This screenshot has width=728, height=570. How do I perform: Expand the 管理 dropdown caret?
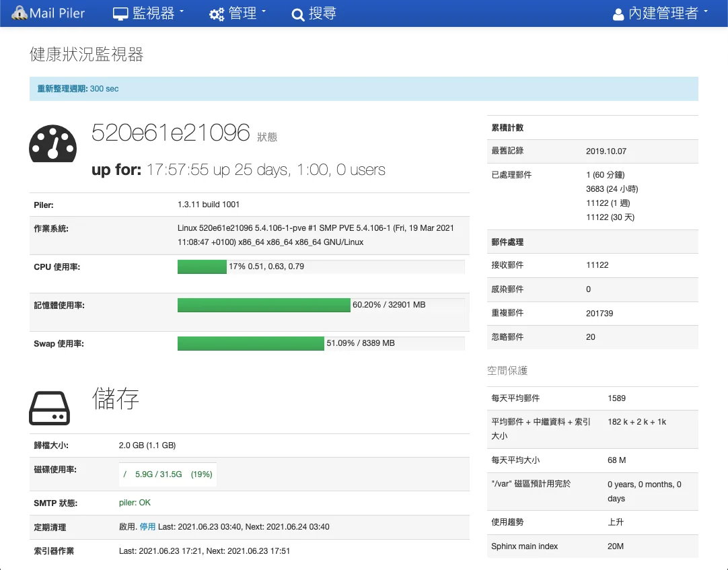point(264,11)
